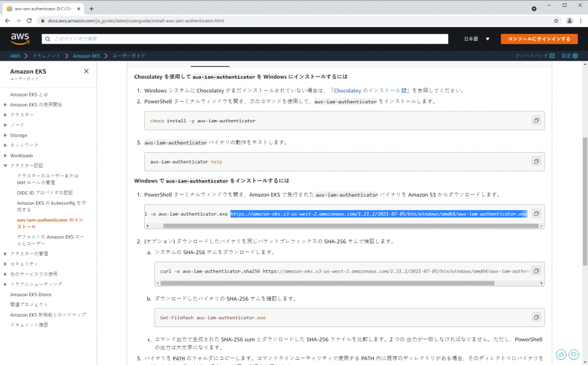Viewport: 588px width, 365px height.
Task: Click the search magnifier icon
Action: tap(48, 39)
